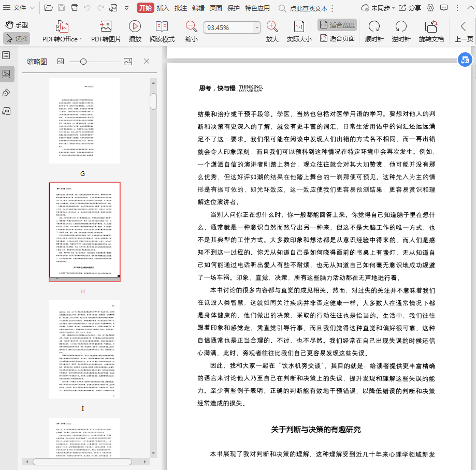
Task: Click the thumbnail size slider handle
Action: pyautogui.click(x=83, y=62)
